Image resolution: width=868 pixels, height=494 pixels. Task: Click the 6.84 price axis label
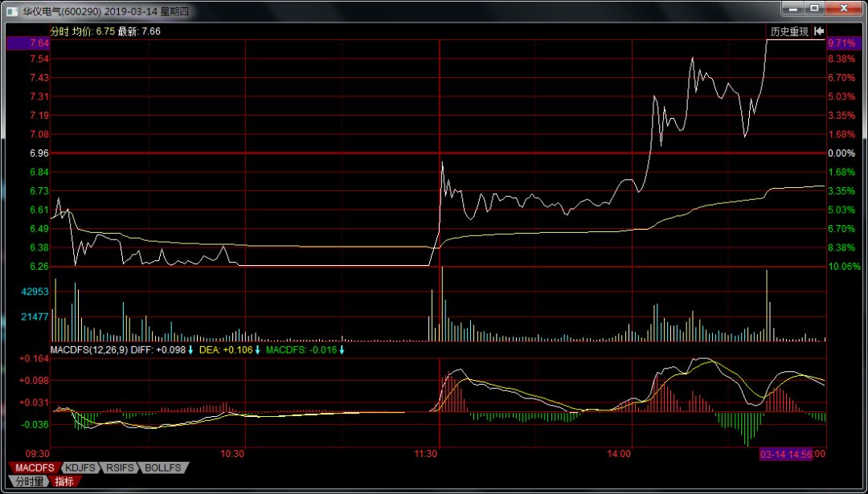(40, 171)
